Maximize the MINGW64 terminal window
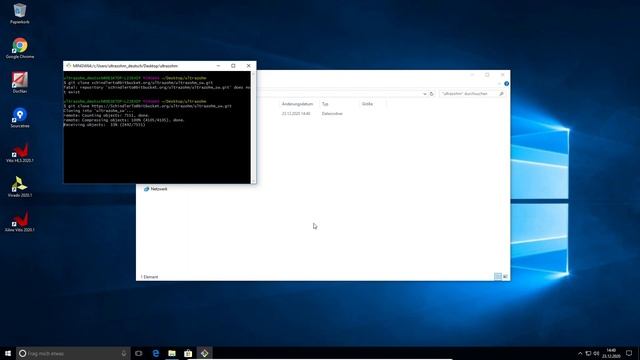This screenshot has width=640, height=360. point(233,66)
